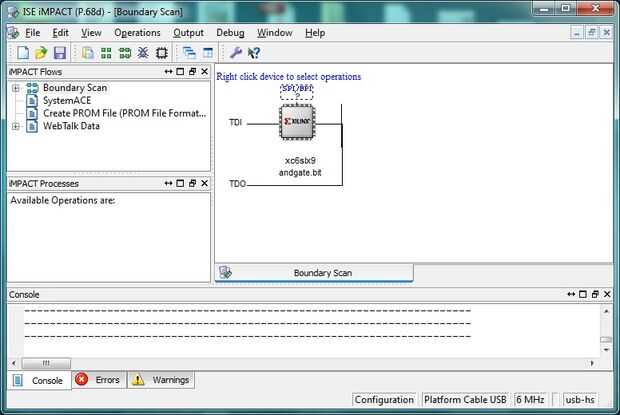The width and height of the screenshot is (620, 415).
Task: Undock the iMPACT Processes panel
Action: (x=192, y=183)
